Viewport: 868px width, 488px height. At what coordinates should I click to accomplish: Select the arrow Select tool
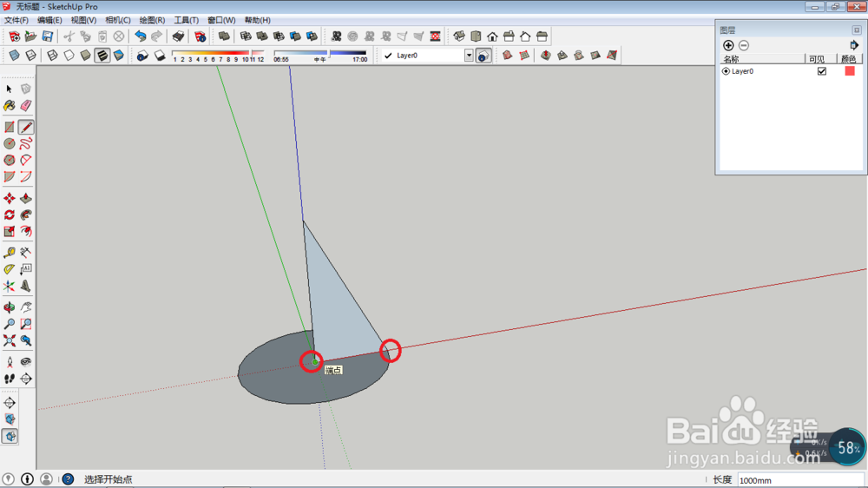point(9,89)
